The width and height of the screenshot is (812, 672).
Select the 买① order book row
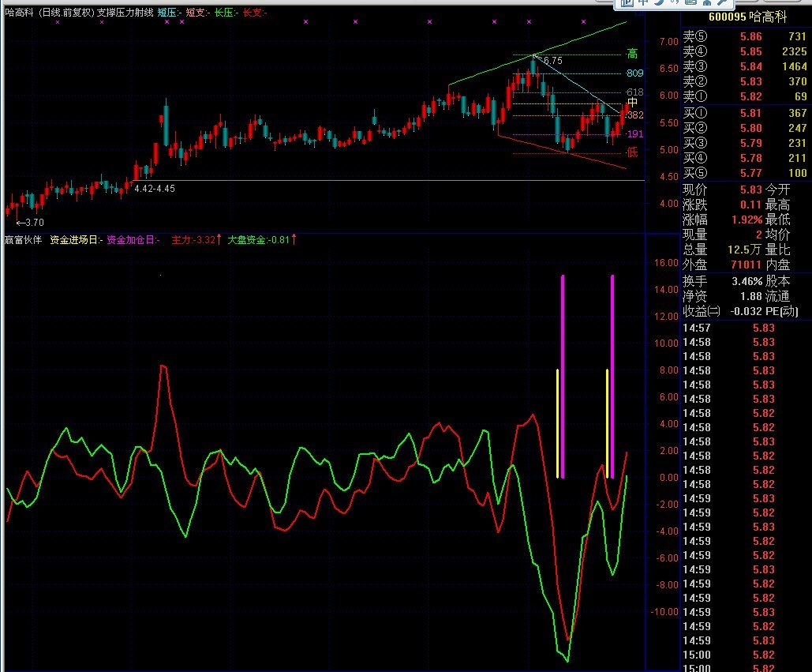[x=746, y=113]
